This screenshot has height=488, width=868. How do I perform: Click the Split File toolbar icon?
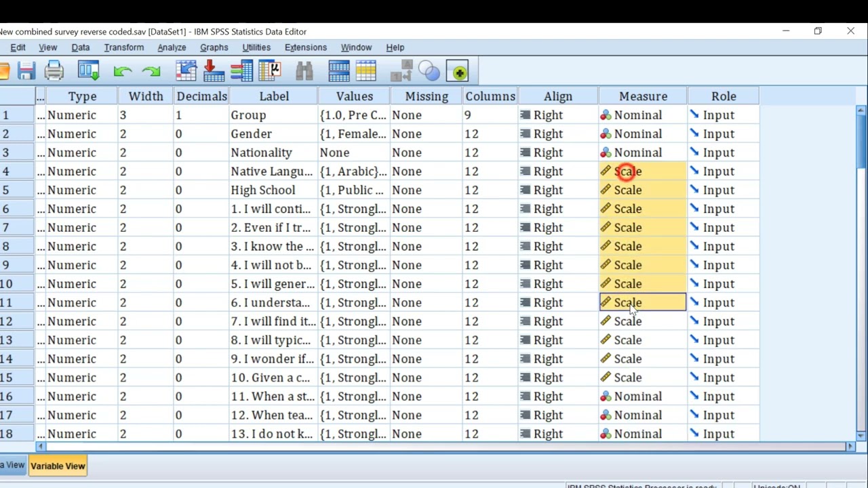(x=338, y=71)
